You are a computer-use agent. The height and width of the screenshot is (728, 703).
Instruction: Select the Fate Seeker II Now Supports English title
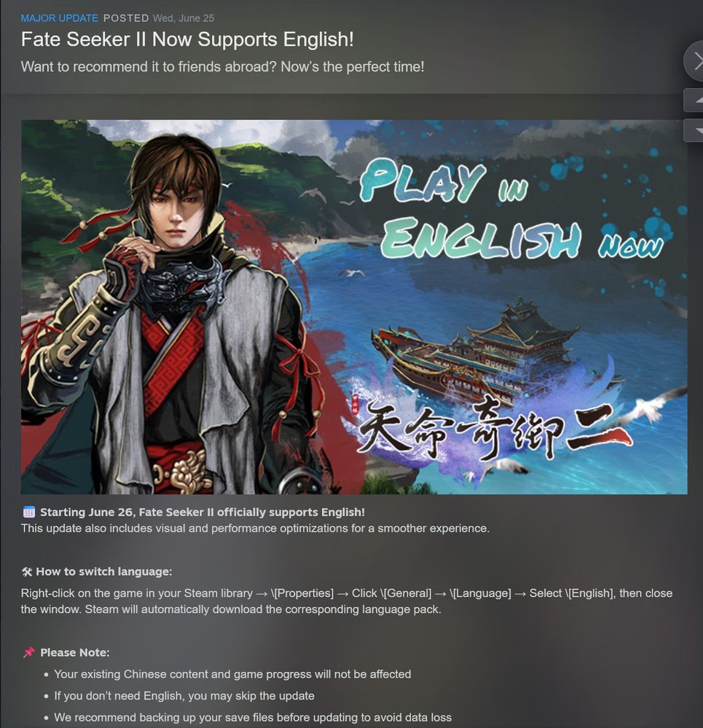[x=187, y=39]
